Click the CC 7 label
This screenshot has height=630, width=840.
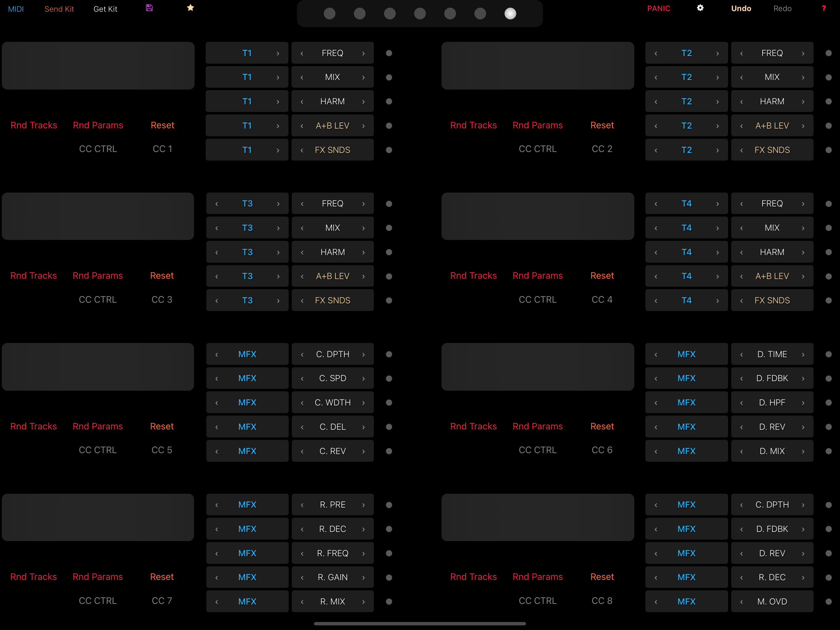click(x=162, y=601)
